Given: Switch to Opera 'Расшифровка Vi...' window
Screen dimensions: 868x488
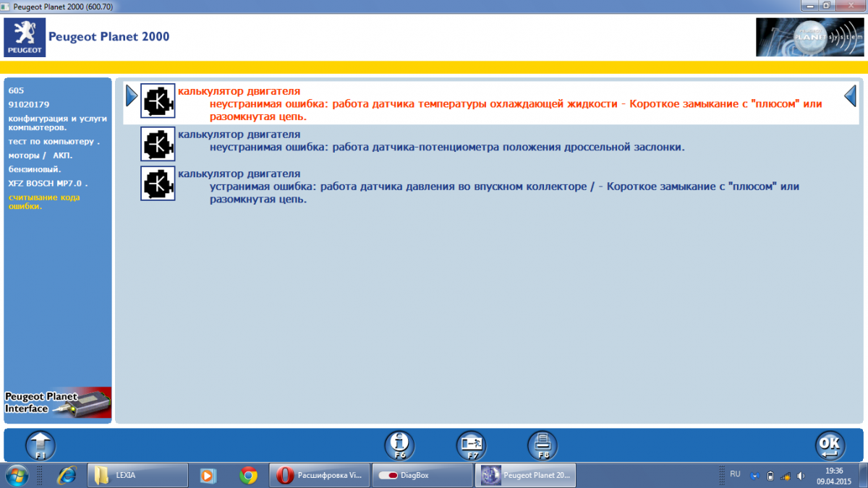Looking at the screenshot, I should pyautogui.click(x=320, y=475).
